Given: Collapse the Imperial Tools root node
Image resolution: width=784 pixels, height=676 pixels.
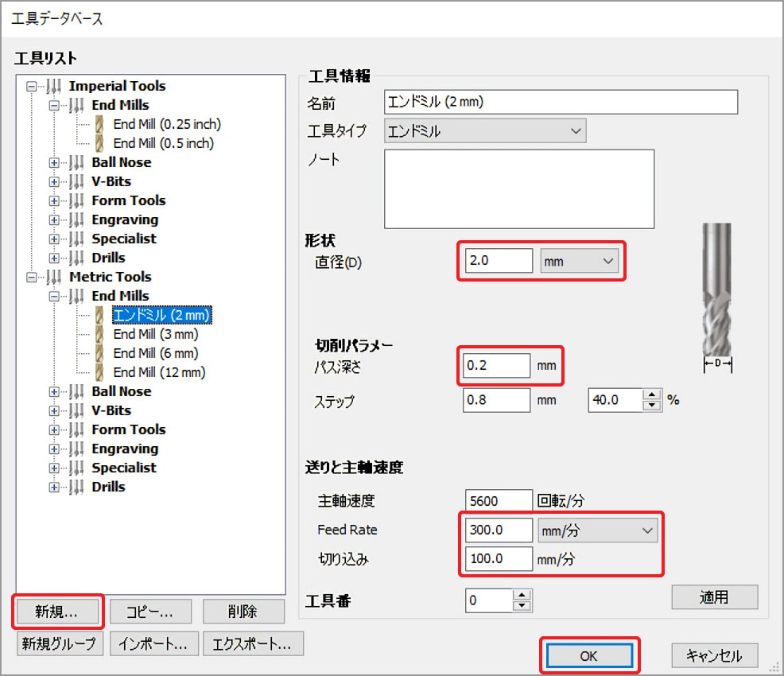Looking at the screenshot, I should [x=32, y=86].
